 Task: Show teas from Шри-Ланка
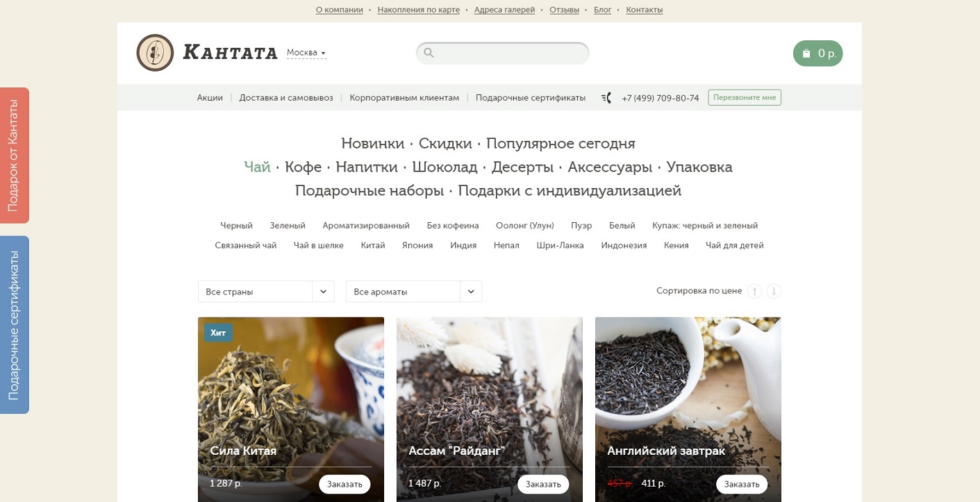[x=560, y=245]
